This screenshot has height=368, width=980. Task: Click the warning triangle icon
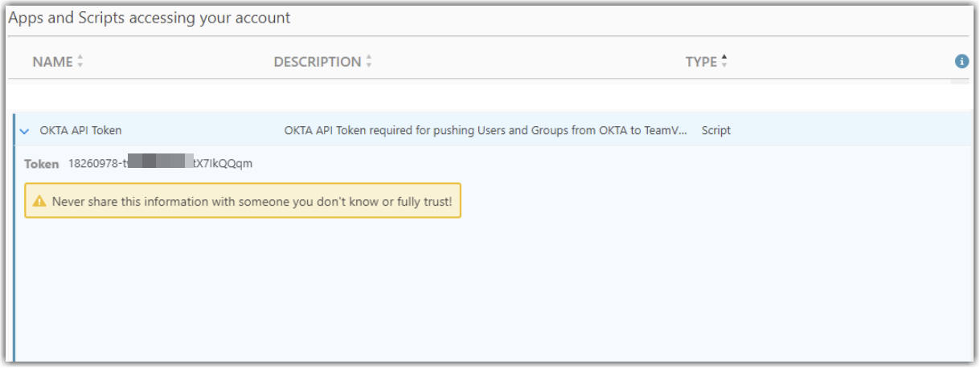pyautogui.click(x=39, y=201)
